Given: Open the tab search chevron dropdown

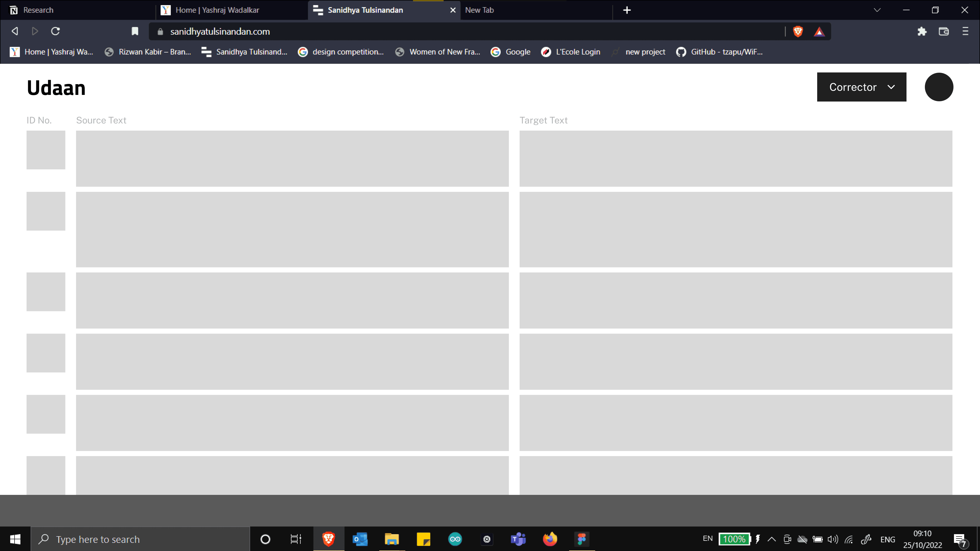Looking at the screenshot, I should click(877, 10).
